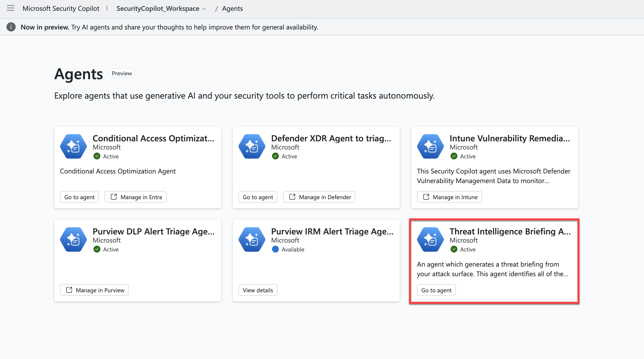Open the hamburger navigation menu
The height and width of the screenshot is (359, 644).
tap(11, 8)
